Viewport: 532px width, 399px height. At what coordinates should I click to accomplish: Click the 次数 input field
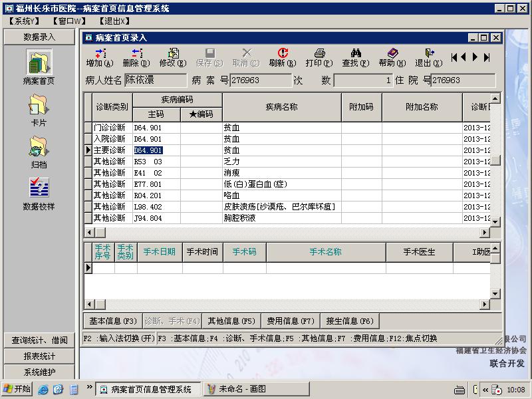click(x=363, y=80)
